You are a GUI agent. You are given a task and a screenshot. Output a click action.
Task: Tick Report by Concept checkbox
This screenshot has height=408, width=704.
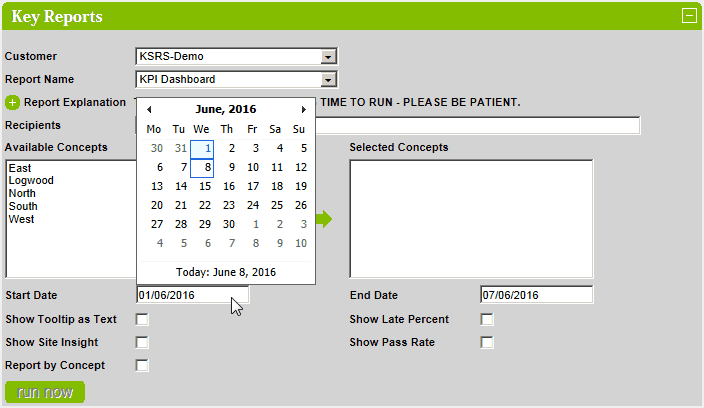click(142, 365)
